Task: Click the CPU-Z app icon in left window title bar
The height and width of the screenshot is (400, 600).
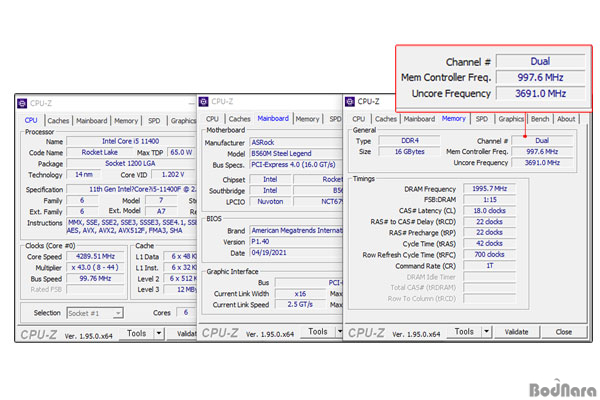Action: 22,103
